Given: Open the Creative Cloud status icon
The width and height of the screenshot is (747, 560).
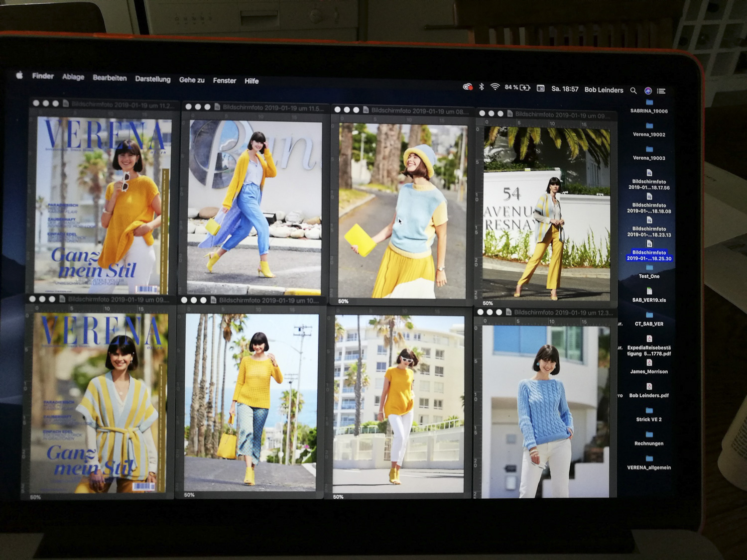Looking at the screenshot, I should 467,87.
